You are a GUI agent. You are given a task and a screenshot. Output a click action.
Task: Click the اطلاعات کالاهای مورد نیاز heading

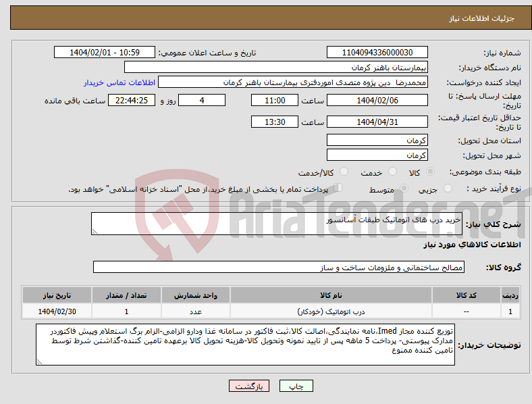pyautogui.click(x=472, y=245)
